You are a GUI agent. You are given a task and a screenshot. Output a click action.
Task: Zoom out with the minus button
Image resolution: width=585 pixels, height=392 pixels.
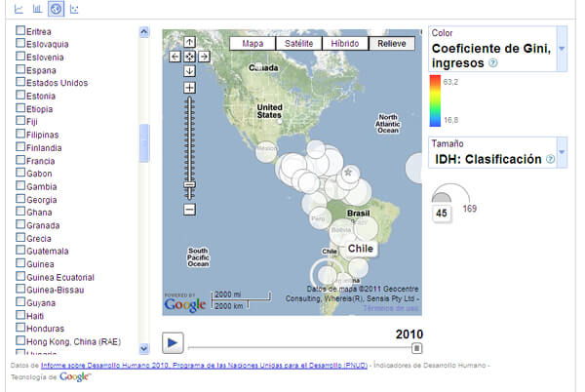click(189, 210)
